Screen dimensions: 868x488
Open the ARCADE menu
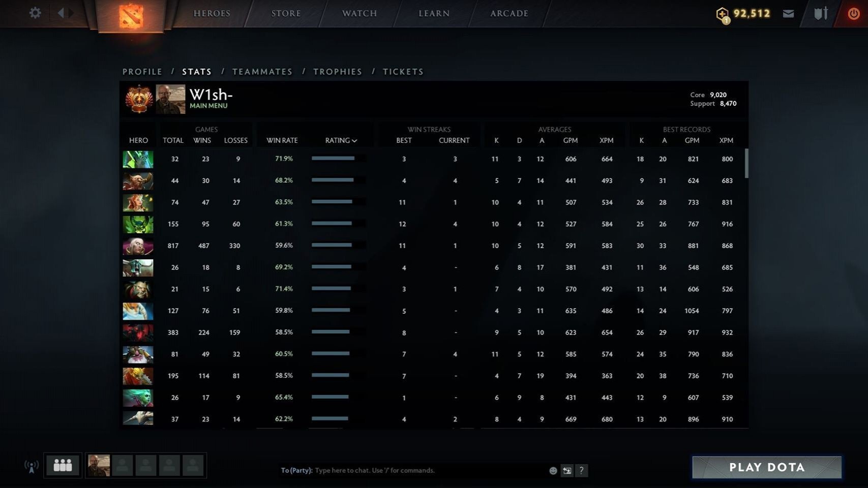pos(509,13)
